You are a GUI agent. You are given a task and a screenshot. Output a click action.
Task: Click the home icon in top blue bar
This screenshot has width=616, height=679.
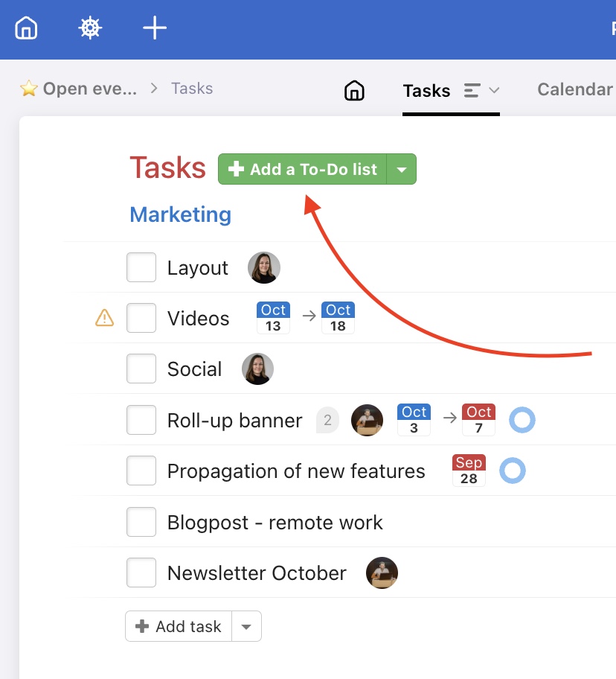26,29
